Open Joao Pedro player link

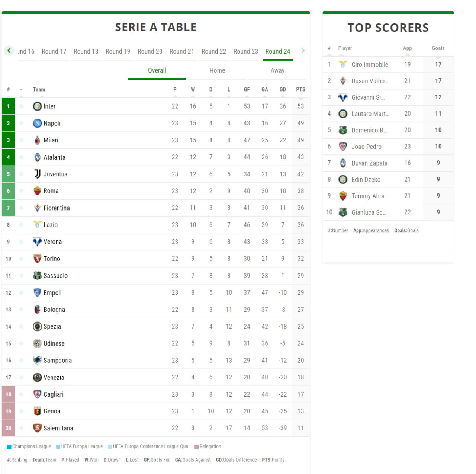click(366, 147)
